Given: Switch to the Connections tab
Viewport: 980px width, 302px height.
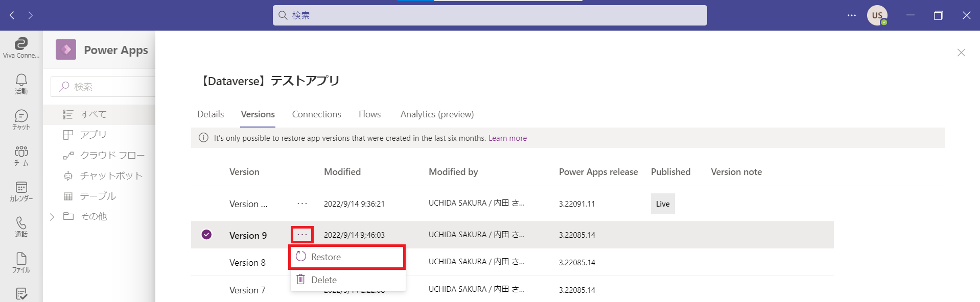Looking at the screenshot, I should point(316,114).
